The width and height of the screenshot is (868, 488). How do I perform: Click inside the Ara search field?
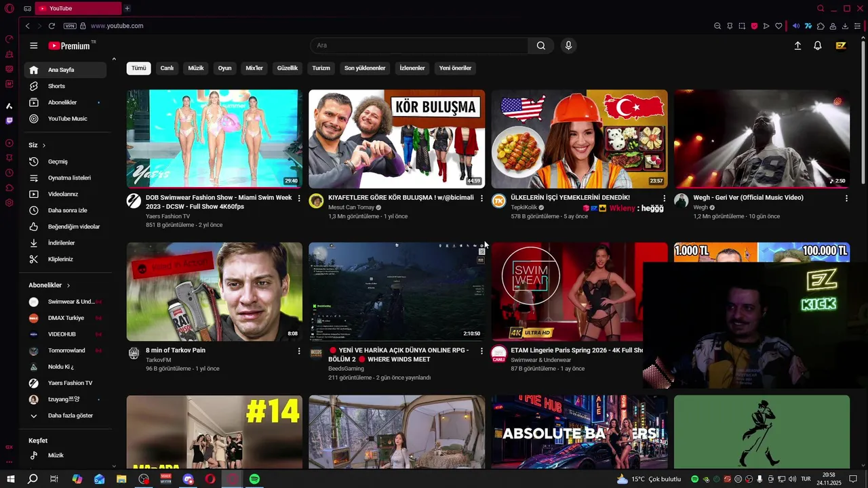pos(419,45)
